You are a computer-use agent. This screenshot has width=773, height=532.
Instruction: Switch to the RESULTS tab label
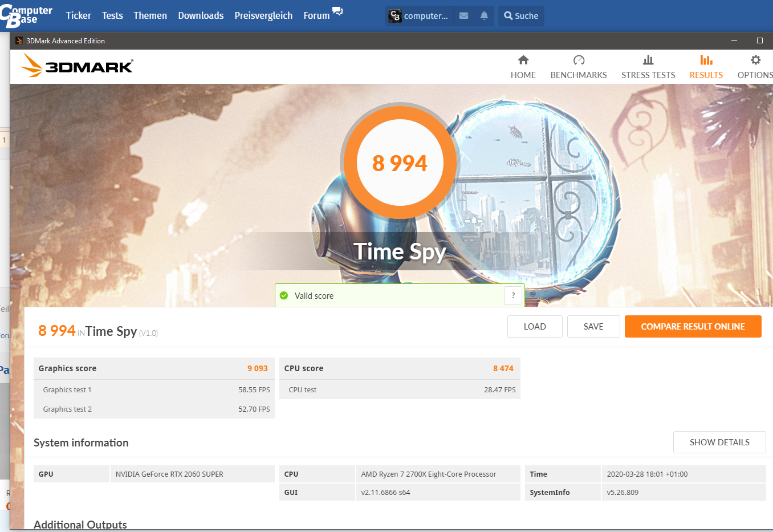706,75
